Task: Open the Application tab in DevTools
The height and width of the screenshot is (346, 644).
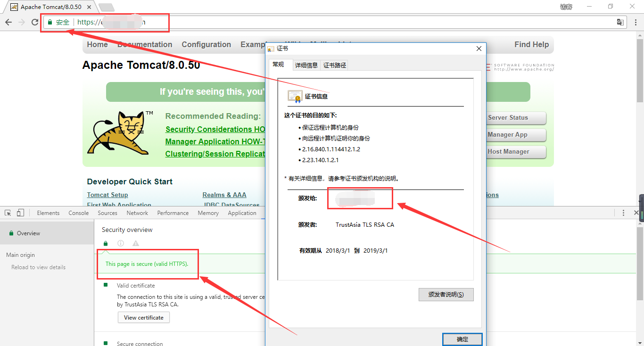Action: [x=242, y=213]
